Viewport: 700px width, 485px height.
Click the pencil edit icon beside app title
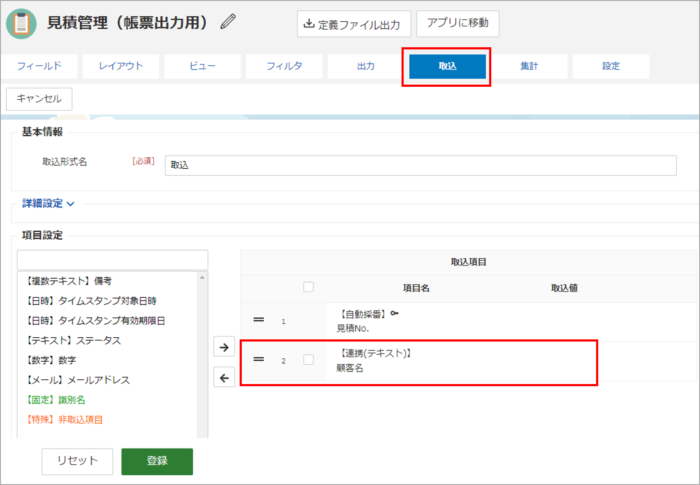228,21
